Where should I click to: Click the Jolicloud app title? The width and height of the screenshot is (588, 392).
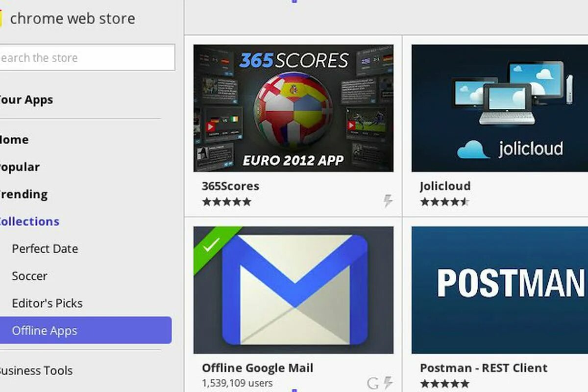tap(445, 186)
